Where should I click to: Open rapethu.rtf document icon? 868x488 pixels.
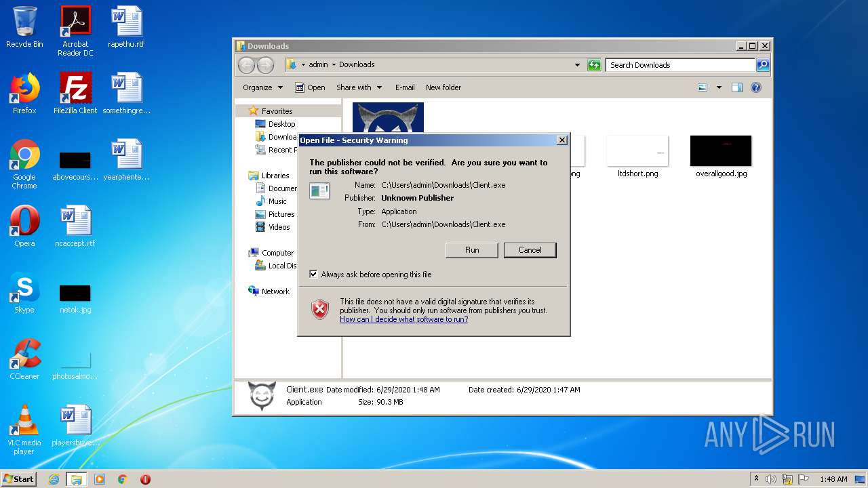pyautogui.click(x=126, y=27)
